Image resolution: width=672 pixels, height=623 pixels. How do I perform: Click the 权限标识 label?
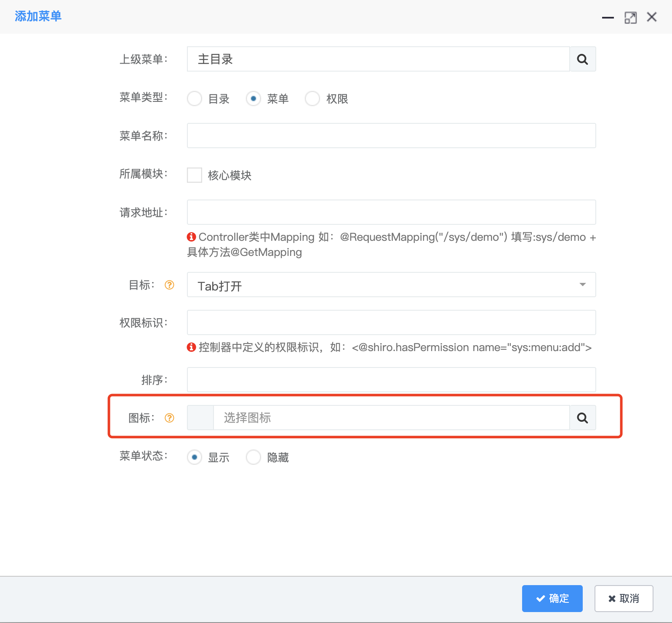(144, 323)
